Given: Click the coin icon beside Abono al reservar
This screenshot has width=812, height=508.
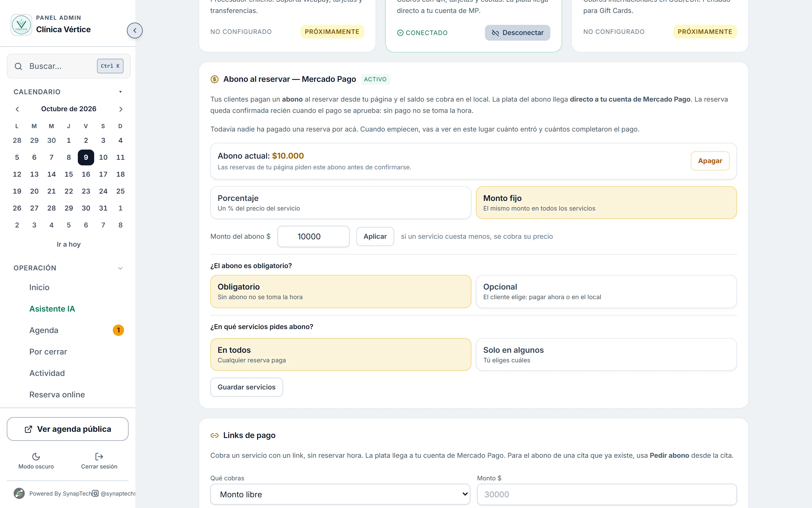Looking at the screenshot, I should 214,79.
